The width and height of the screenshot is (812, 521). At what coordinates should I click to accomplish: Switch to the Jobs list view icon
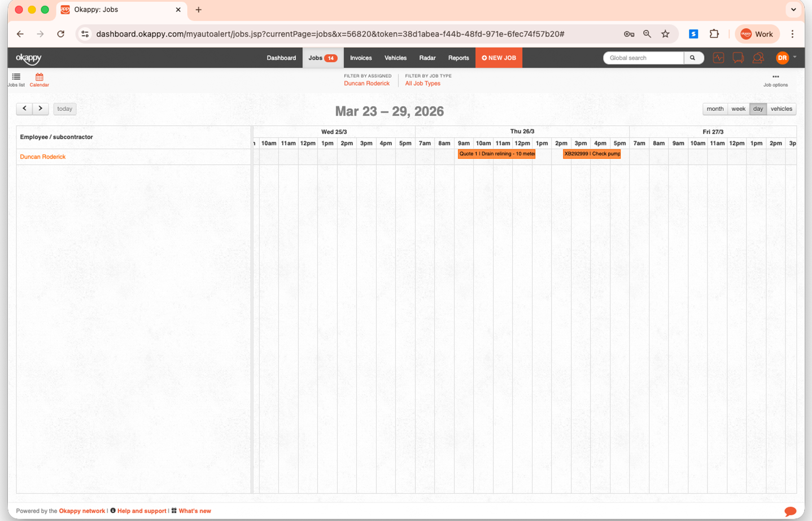coord(16,79)
